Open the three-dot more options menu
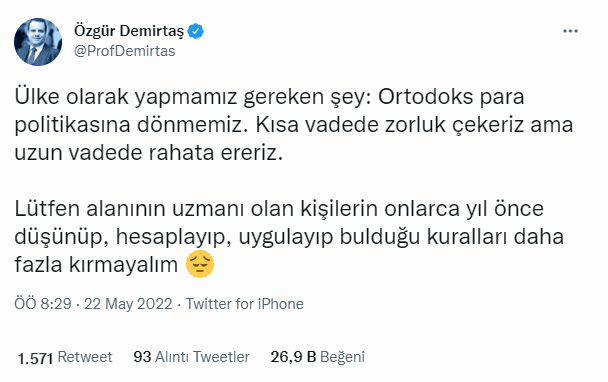 (x=570, y=31)
